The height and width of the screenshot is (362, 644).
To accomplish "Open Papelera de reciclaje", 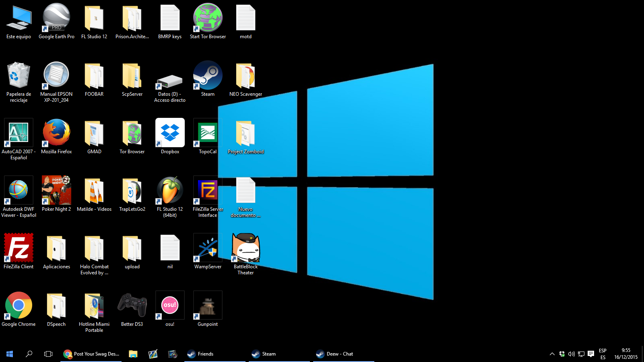I will point(19,82).
